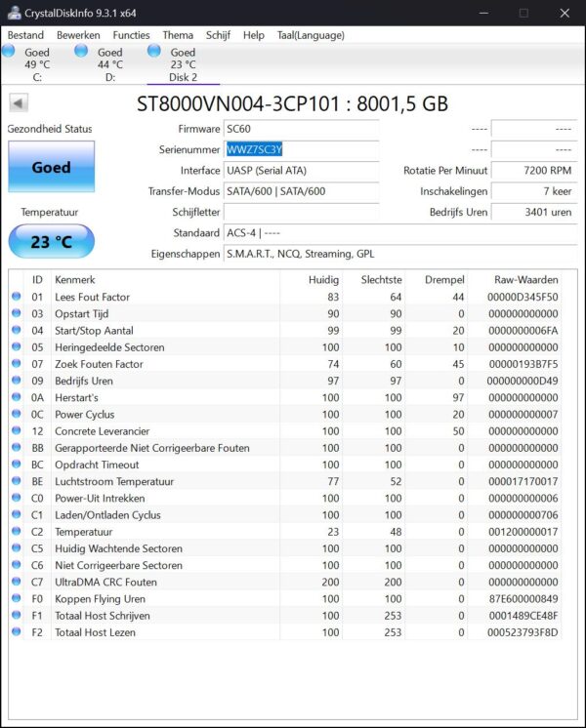Select the Temperatuur attribute row C2
The height and width of the screenshot is (728, 586).
pyautogui.click(x=285, y=532)
